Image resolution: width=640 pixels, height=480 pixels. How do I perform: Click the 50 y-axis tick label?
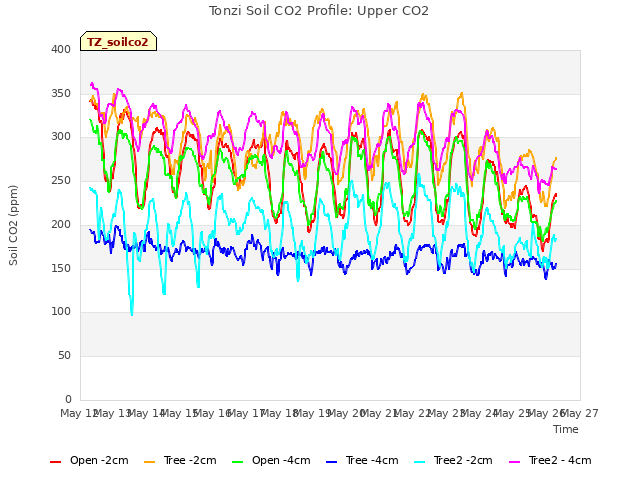64,356
